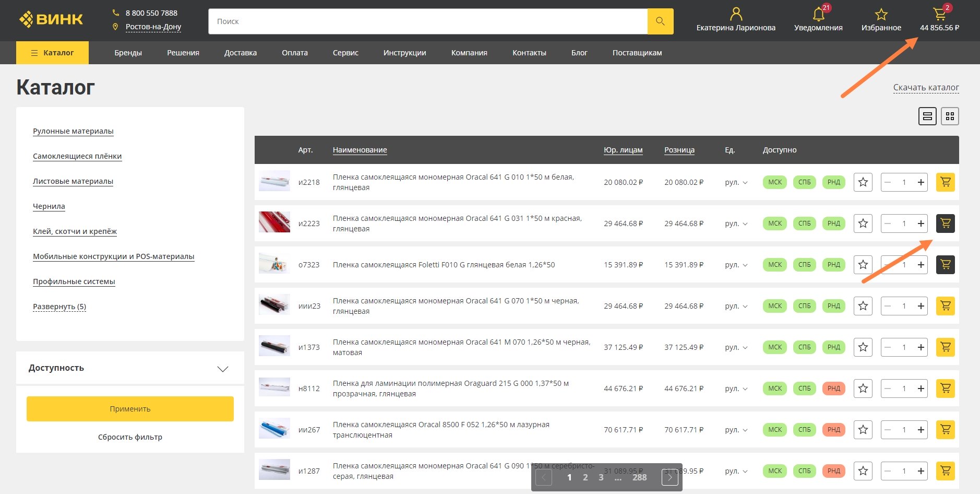Decrease quantity for item и2223
The width and height of the screenshot is (980, 494).
(888, 224)
